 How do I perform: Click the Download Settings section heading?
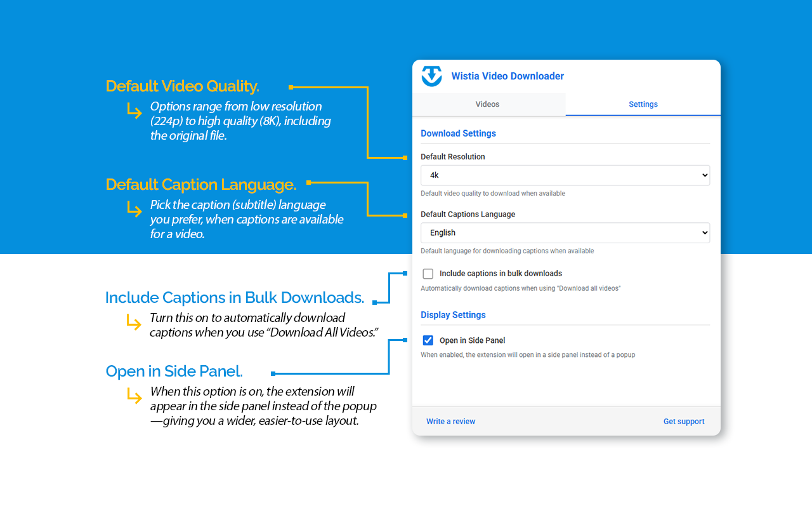(458, 133)
